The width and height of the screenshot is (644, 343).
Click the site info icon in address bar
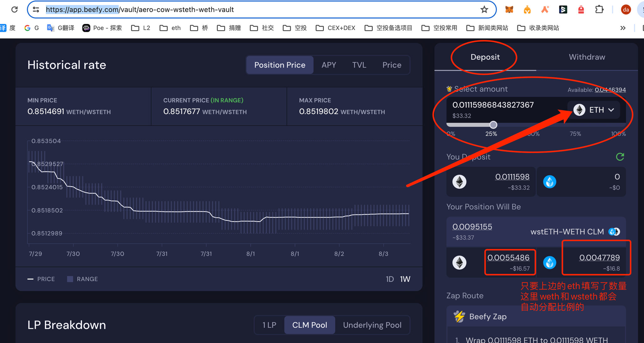(36, 9)
